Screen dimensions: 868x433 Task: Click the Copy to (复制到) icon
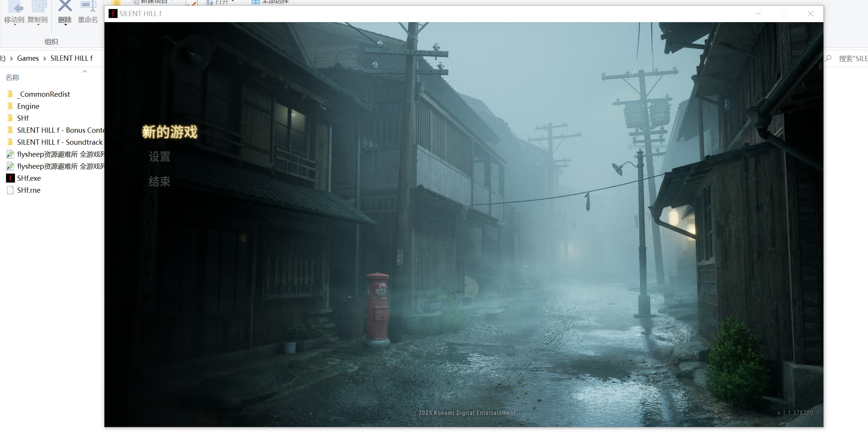coord(39,6)
